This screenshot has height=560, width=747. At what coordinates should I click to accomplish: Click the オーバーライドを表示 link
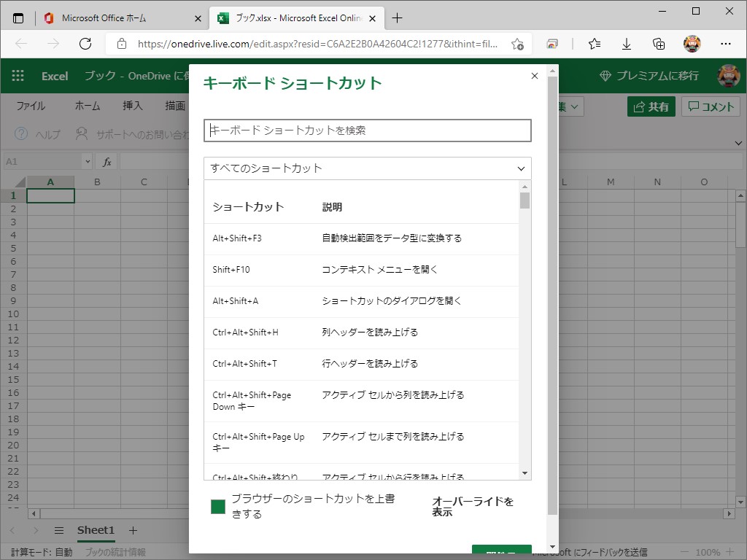click(473, 507)
